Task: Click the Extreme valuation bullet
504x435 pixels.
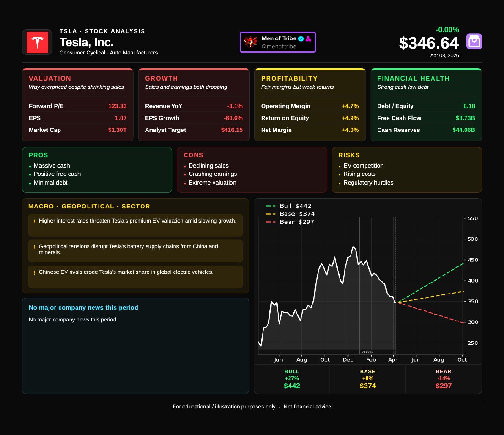Action: [x=212, y=183]
